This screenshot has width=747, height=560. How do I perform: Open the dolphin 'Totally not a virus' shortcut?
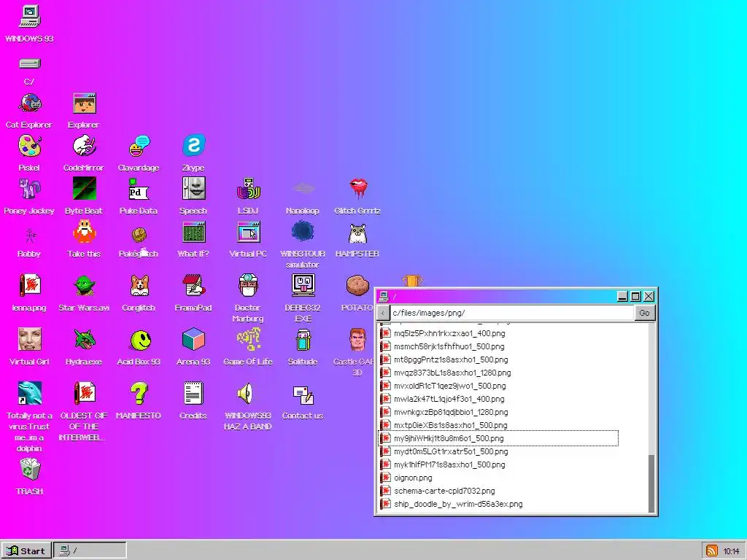[x=29, y=393]
